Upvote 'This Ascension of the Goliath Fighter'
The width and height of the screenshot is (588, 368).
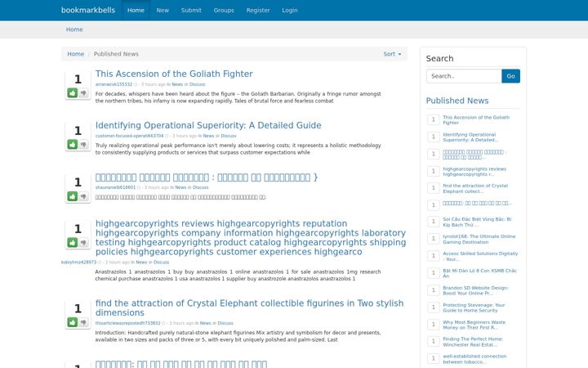click(73, 92)
